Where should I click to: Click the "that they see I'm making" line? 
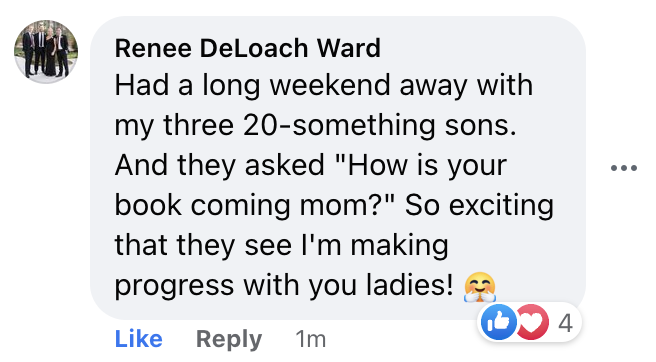click(x=282, y=246)
